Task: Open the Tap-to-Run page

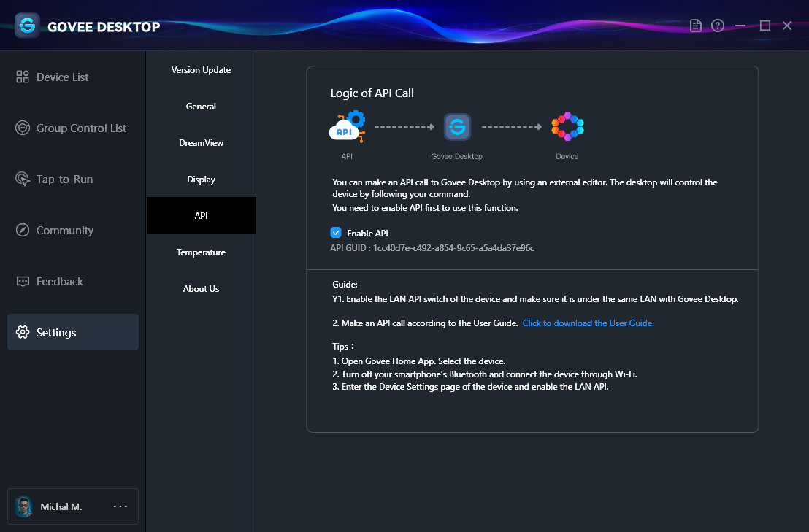Action: tap(73, 179)
